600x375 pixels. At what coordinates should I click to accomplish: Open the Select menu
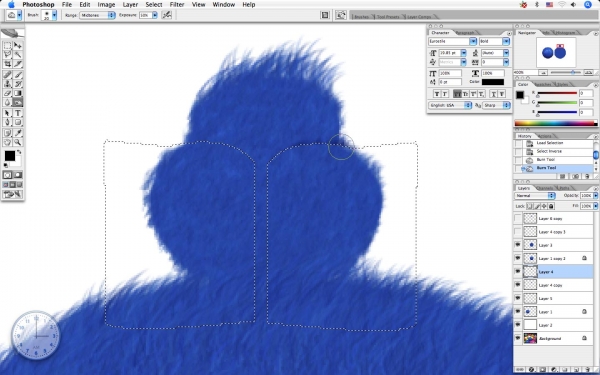pos(154,5)
